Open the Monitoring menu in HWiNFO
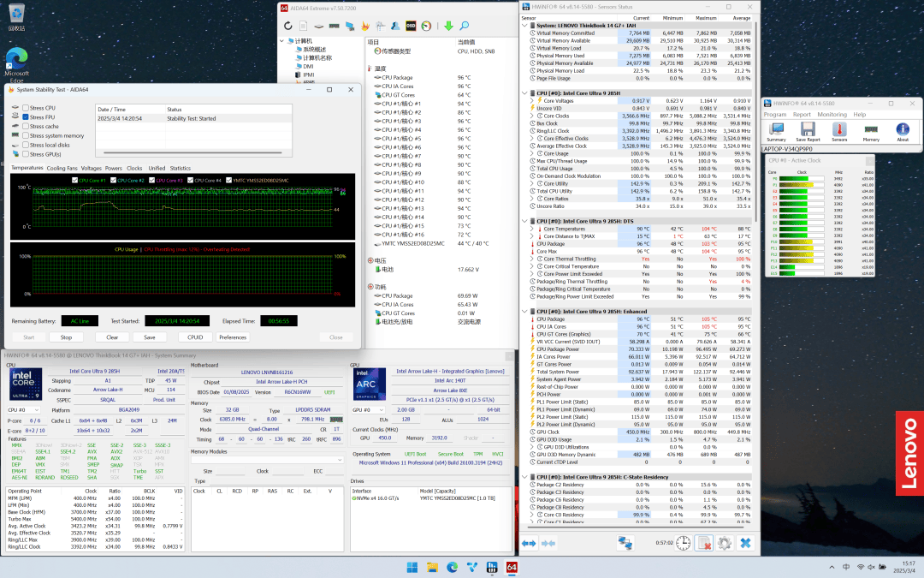This screenshot has height=578, width=924. pyautogui.click(x=831, y=114)
